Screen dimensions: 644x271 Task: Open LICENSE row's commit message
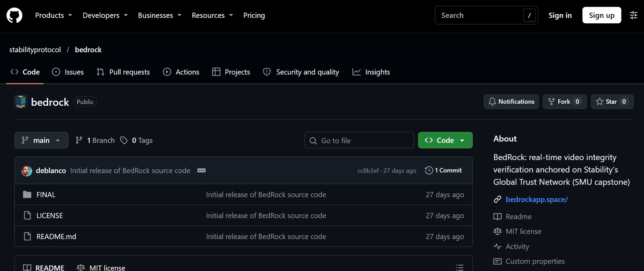pos(266,216)
